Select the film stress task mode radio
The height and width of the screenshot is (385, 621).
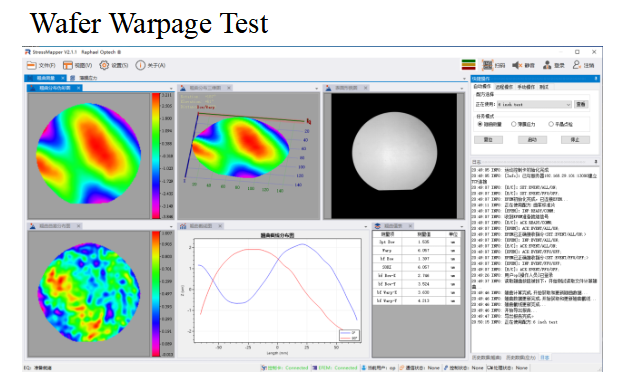514,124
